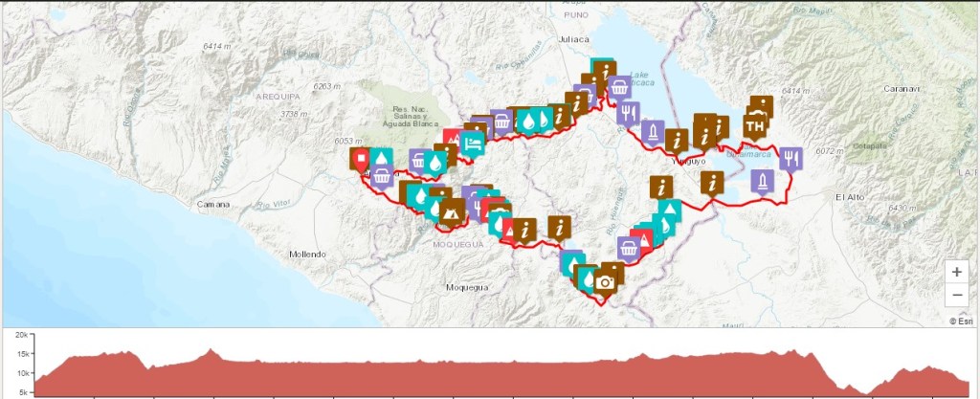Open the teal bed lodging marker
The width and height of the screenshot is (980, 399).
[x=471, y=143]
